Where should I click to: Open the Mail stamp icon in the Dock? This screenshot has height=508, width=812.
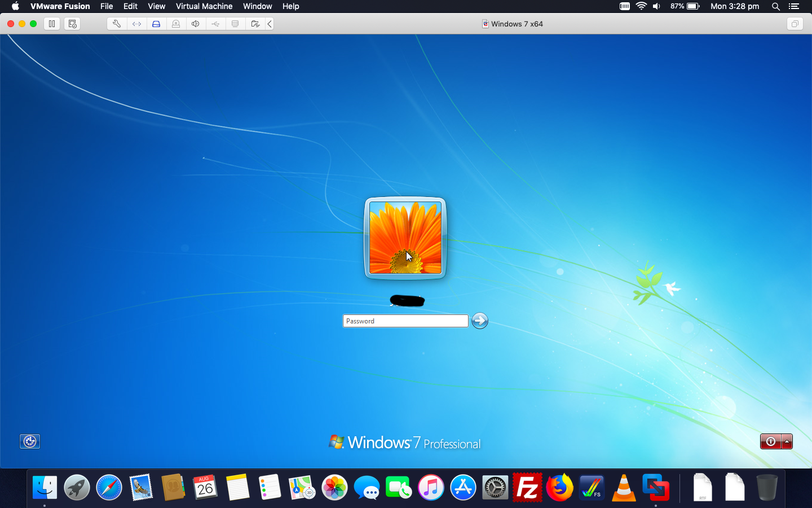point(141,487)
